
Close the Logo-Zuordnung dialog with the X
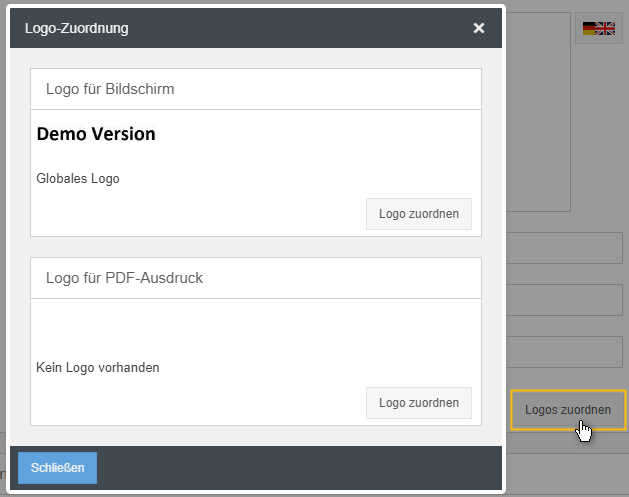click(479, 28)
